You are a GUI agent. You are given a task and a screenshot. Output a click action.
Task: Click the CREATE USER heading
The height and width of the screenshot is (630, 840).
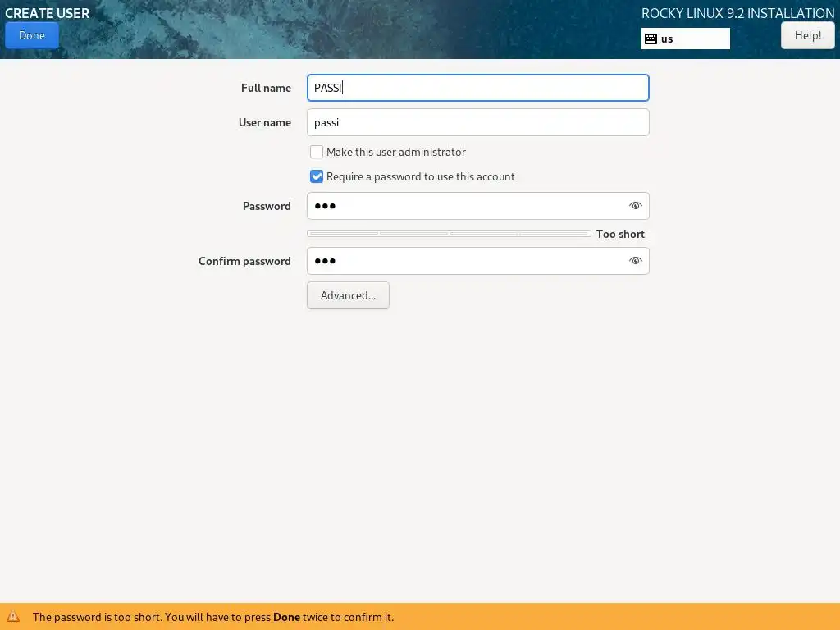tap(47, 13)
